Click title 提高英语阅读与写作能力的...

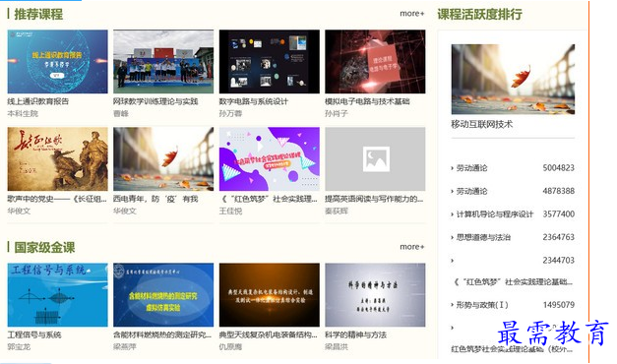point(374,199)
